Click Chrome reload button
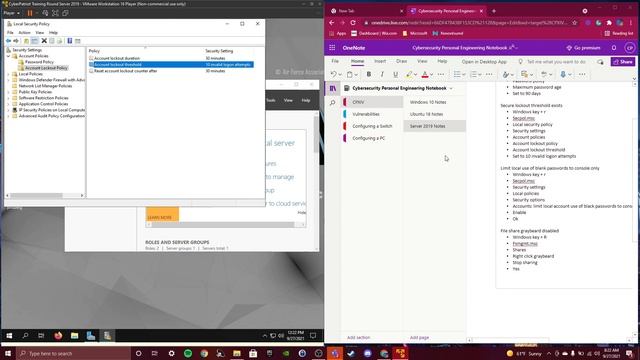 [x=353, y=23]
